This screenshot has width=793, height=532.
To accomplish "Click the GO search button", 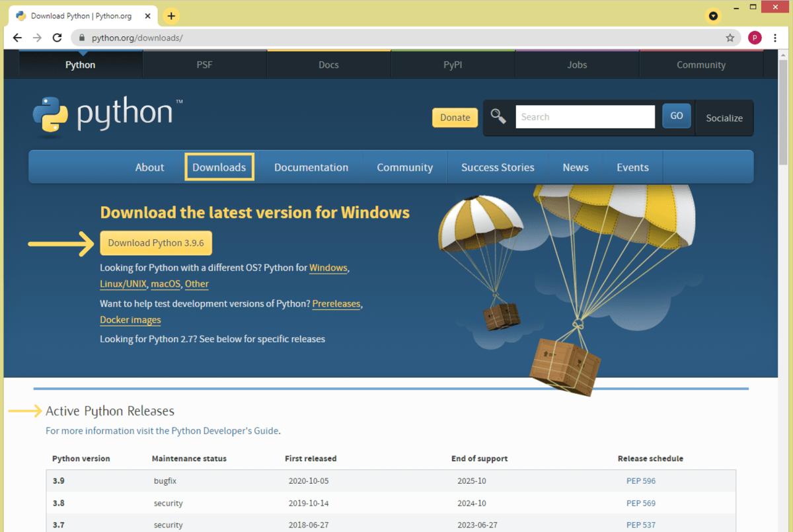I will [x=677, y=116].
